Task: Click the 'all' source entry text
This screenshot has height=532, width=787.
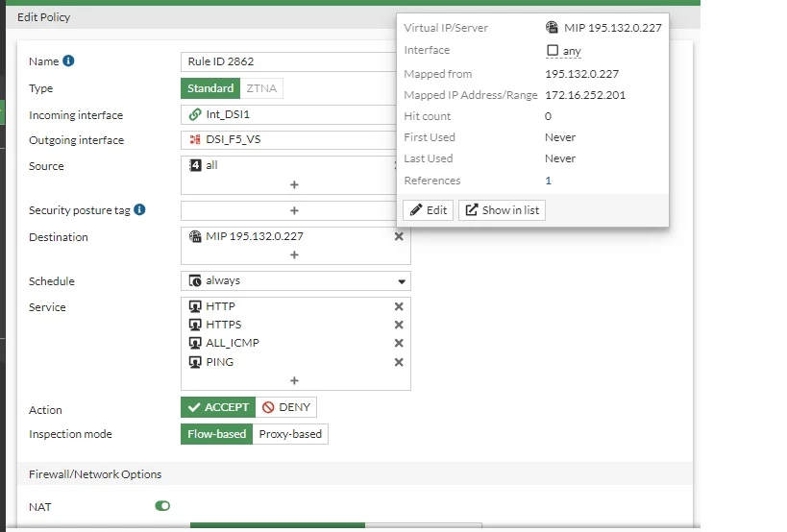Action: [211, 165]
